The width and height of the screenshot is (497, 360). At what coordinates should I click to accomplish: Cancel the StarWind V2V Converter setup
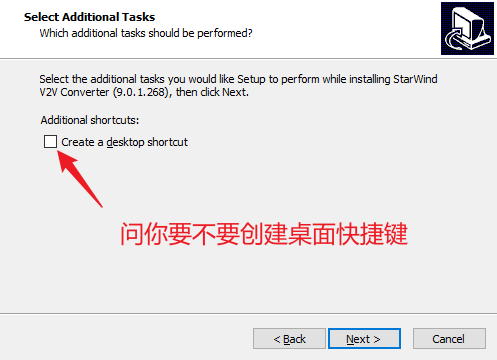pos(449,339)
